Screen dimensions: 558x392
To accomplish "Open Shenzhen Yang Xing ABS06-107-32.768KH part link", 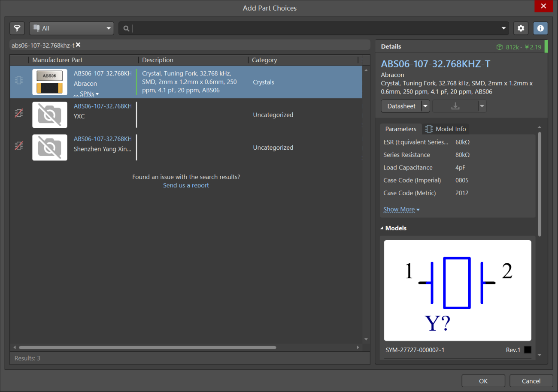I will [103, 139].
